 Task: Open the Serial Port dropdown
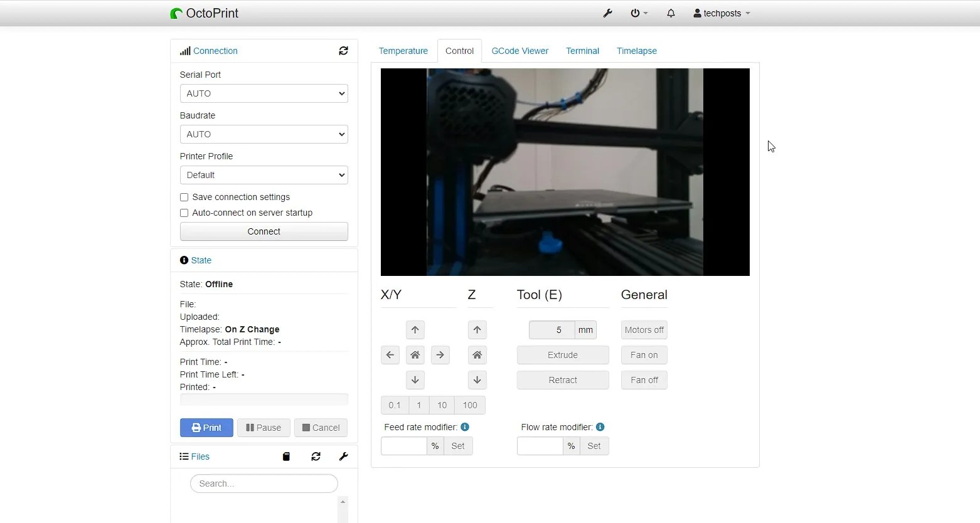tap(264, 93)
